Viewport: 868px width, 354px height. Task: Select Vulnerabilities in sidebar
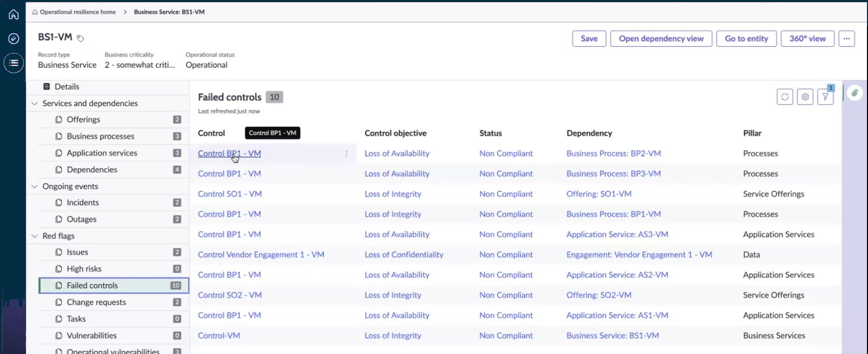point(114,335)
